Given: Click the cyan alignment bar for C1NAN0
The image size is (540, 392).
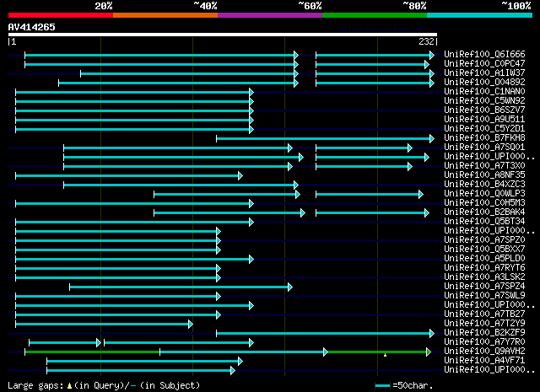Looking at the screenshot, I should pyautogui.click(x=135, y=92).
